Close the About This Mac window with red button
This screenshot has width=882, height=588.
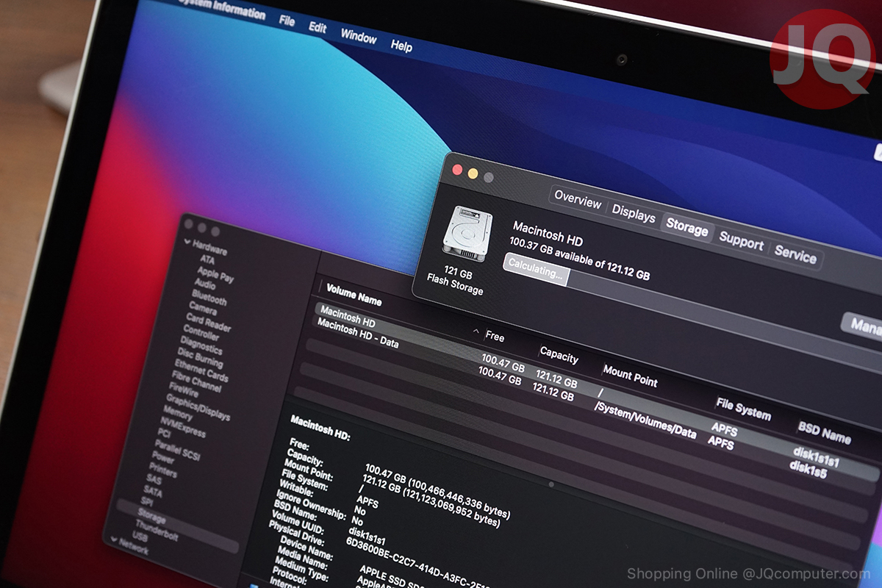[x=457, y=171]
